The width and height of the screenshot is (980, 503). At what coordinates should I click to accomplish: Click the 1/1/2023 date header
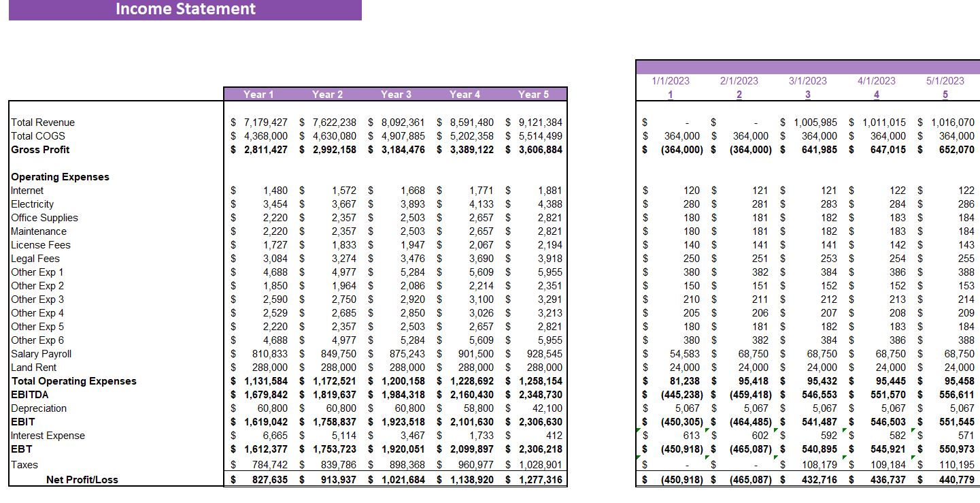pos(671,80)
